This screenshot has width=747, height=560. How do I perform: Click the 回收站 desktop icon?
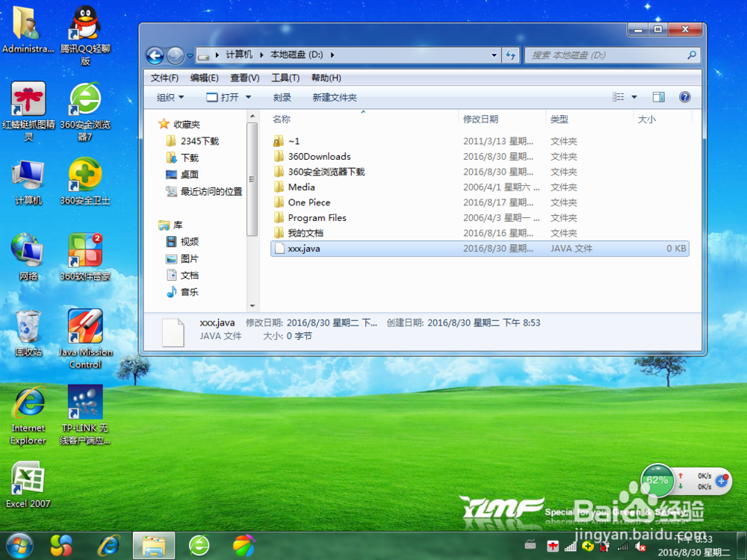(28, 333)
